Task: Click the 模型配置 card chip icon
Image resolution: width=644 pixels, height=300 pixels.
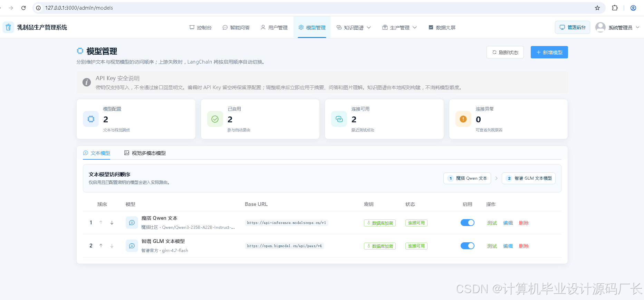Action: (91, 119)
